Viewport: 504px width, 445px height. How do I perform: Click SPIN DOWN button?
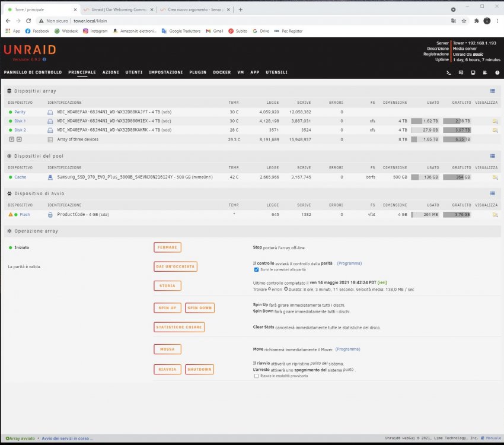coord(200,308)
